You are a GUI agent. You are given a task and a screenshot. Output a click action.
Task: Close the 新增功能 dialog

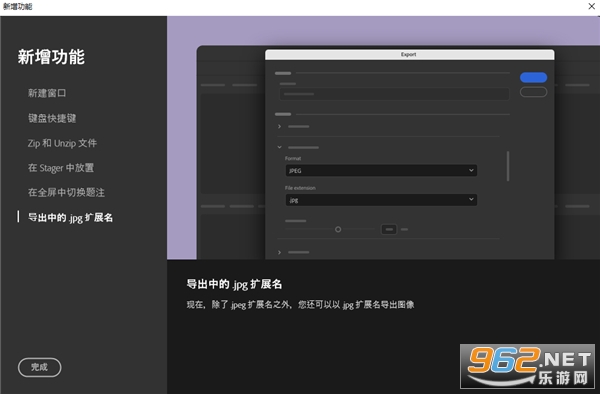tap(591, 6)
